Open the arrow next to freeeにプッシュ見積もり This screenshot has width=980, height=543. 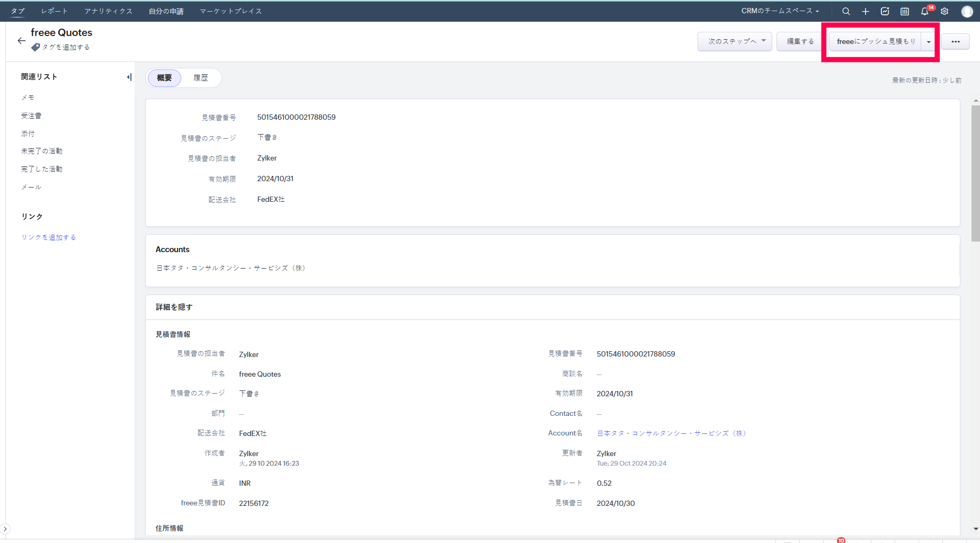tap(929, 41)
